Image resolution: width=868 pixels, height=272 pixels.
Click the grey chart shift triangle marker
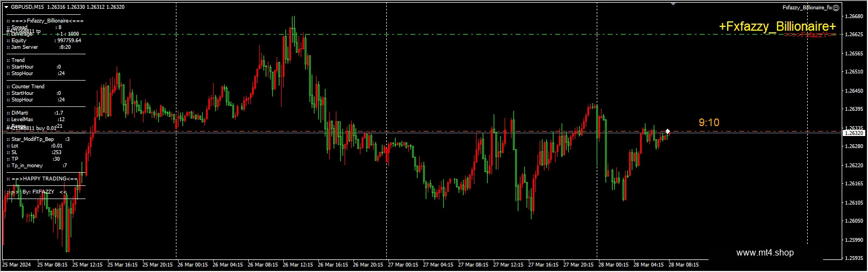(673, 4)
